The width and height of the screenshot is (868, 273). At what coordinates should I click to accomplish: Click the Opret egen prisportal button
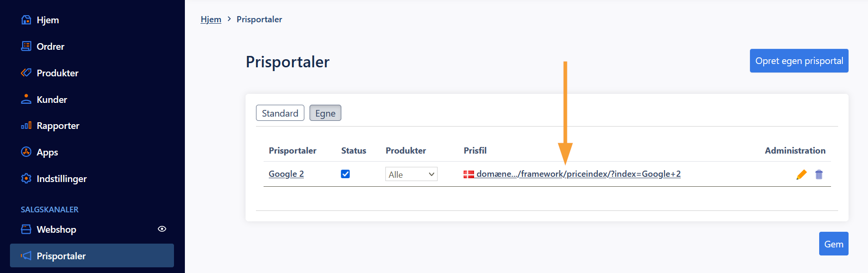click(x=799, y=61)
